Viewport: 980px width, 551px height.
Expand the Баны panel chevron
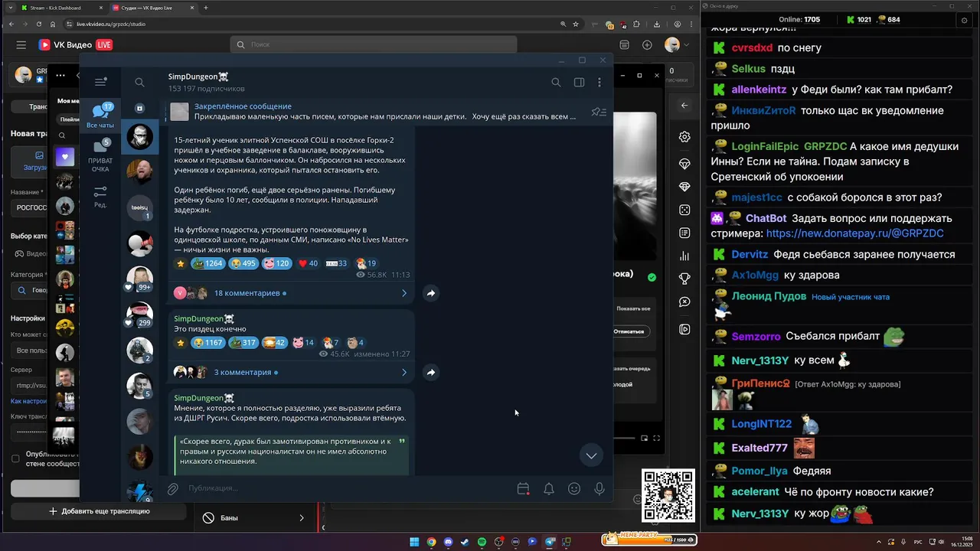pyautogui.click(x=302, y=518)
